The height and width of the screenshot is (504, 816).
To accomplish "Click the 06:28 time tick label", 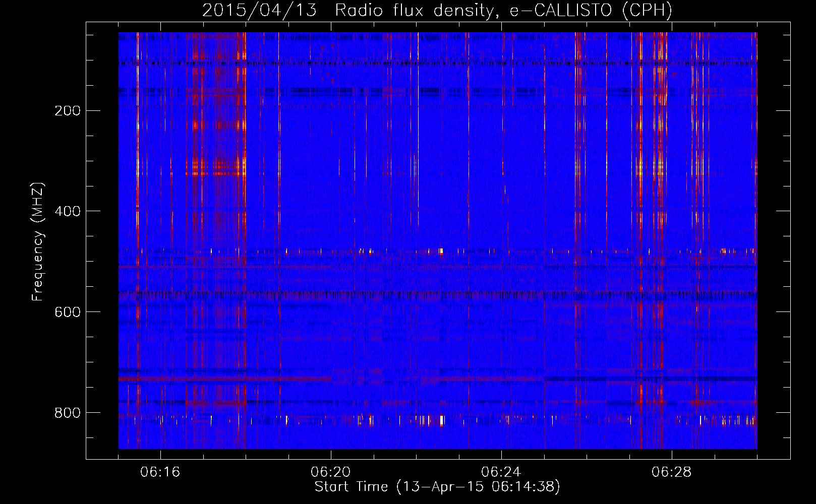I will click(672, 472).
